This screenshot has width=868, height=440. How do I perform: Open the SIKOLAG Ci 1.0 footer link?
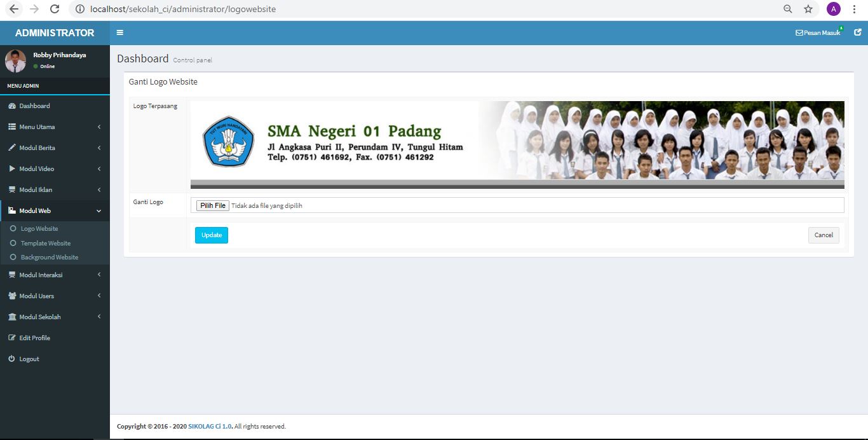pyautogui.click(x=210, y=426)
